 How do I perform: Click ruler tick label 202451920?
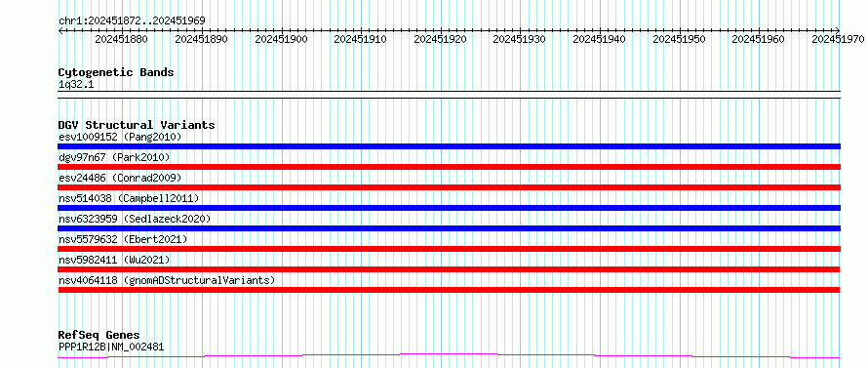pos(440,39)
